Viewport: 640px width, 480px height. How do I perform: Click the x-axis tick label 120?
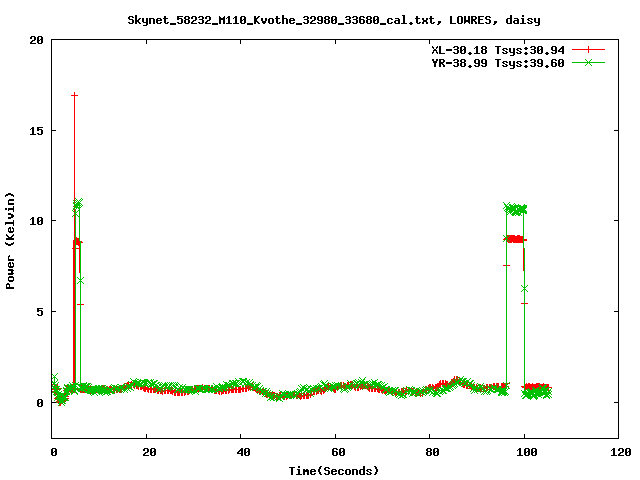coord(619,452)
